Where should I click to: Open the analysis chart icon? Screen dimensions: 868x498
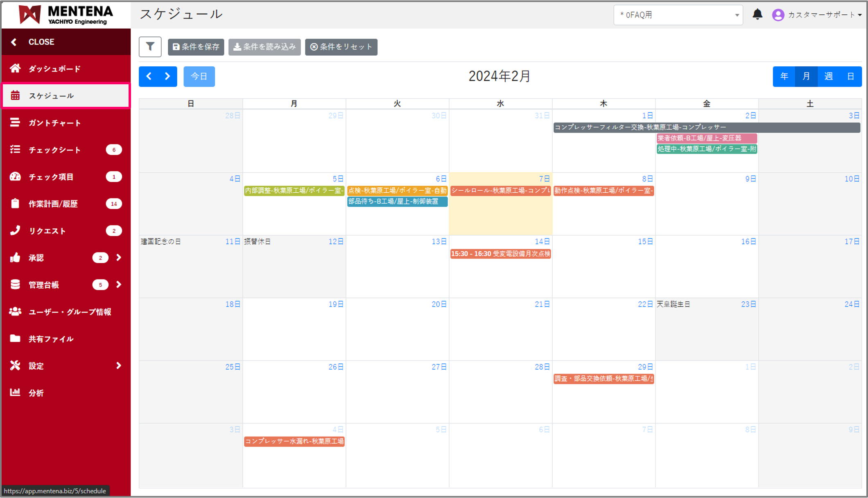click(x=15, y=392)
